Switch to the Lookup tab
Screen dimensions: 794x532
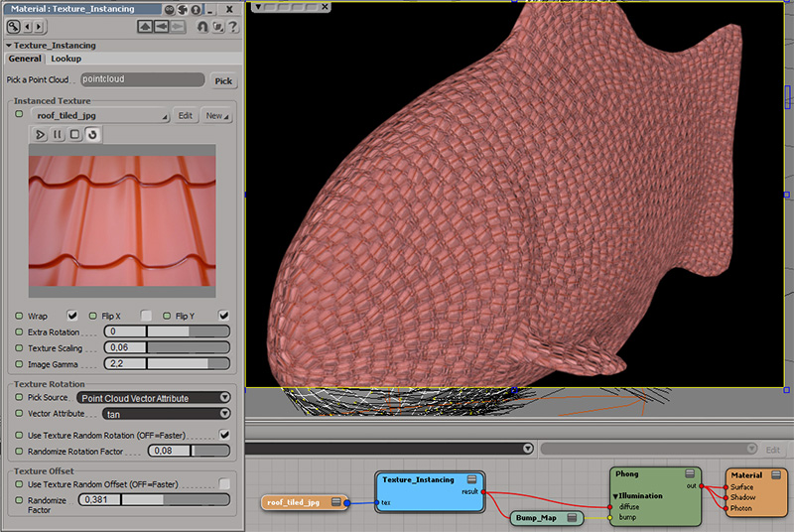click(66, 59)
